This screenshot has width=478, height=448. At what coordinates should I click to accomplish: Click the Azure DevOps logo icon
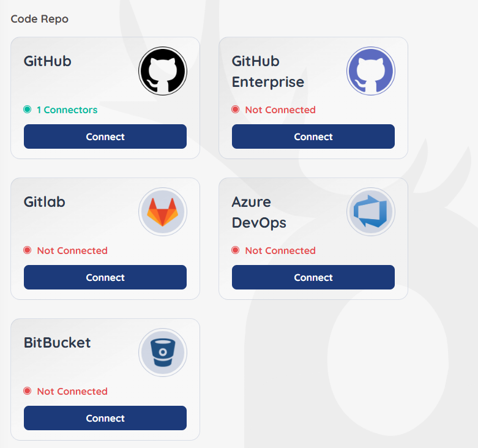371,212
